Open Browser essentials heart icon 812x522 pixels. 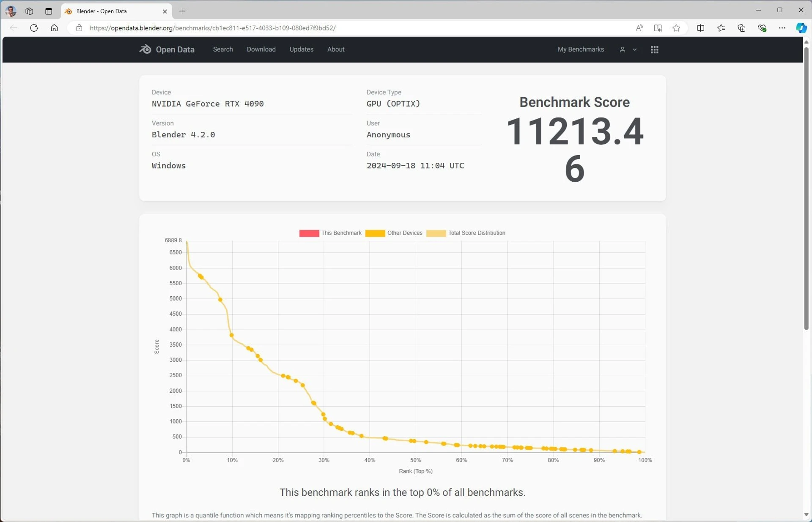pyautogui.click(x=762, y=28)
